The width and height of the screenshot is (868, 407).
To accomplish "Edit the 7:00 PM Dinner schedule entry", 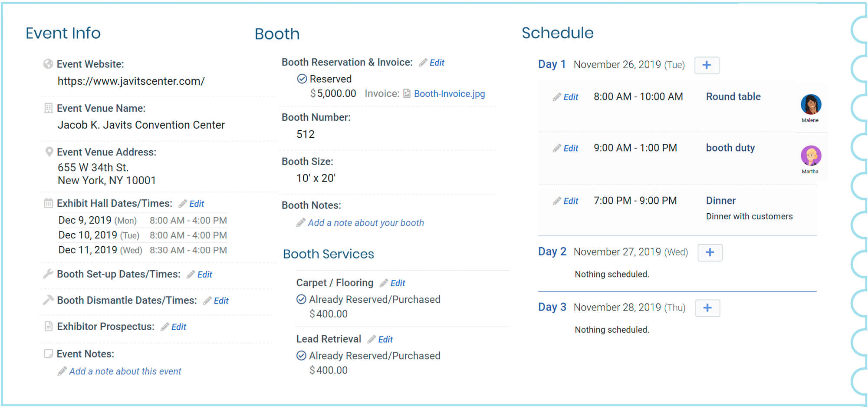I will tap(571, 201).
